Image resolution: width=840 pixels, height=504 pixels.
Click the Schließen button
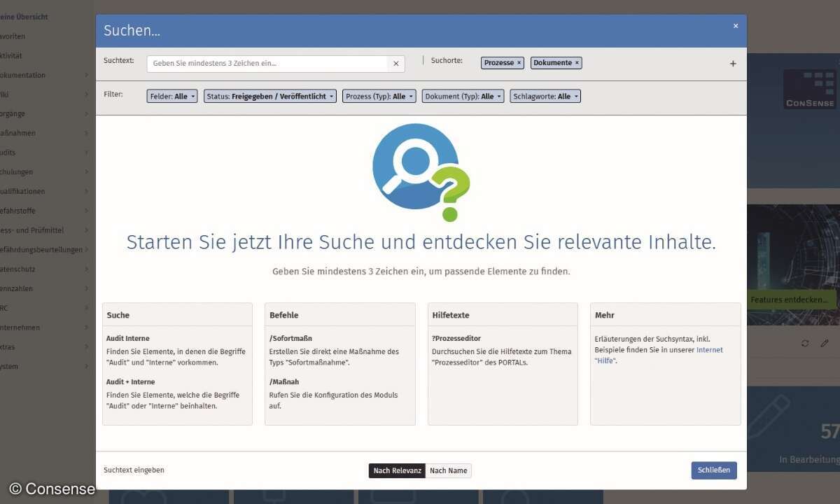tap(714, 470)
